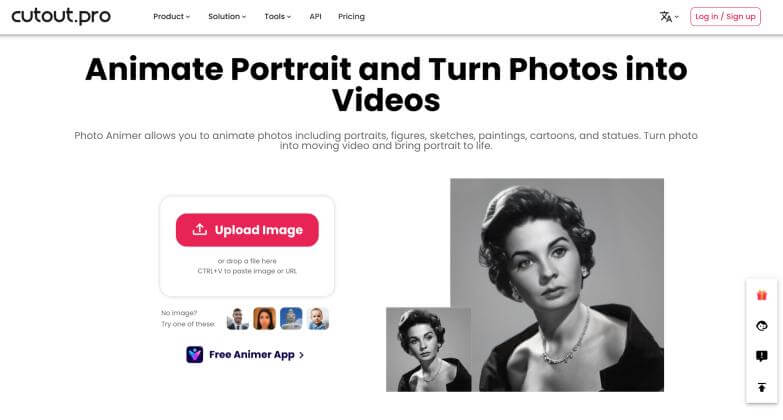Click the Upload Image button
This screenshot has height=420, width=783.
[x=247, y=230]
